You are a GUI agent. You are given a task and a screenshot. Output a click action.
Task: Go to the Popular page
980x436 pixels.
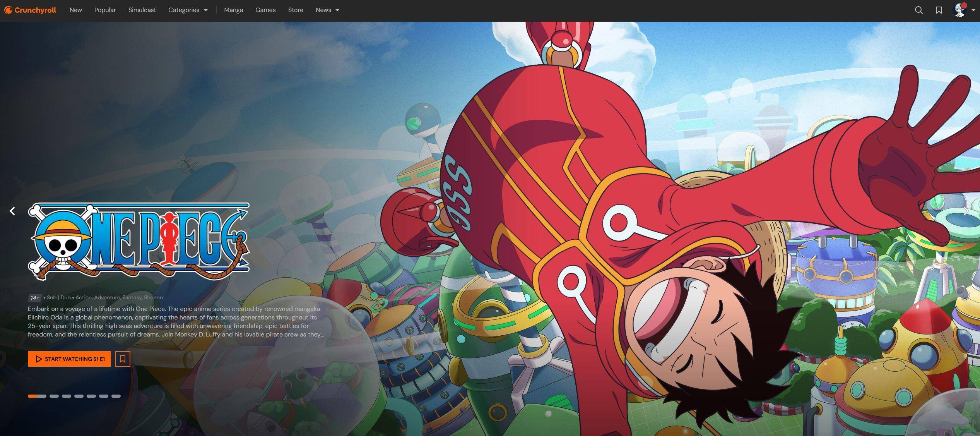click(105, 10)
